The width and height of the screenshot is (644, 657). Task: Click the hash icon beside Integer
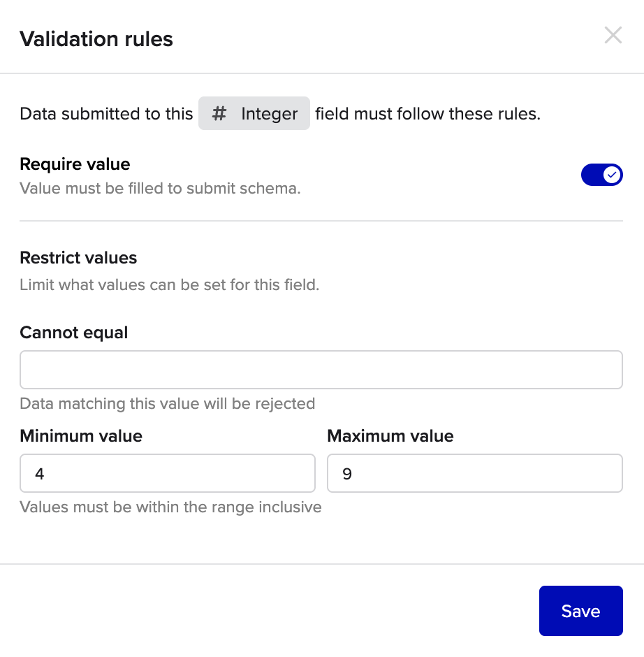[219, 114]
